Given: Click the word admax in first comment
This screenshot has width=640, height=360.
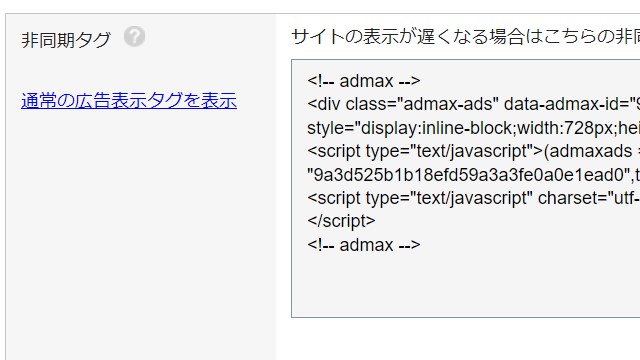Looking at the screenshot, I should coord(366,81).
